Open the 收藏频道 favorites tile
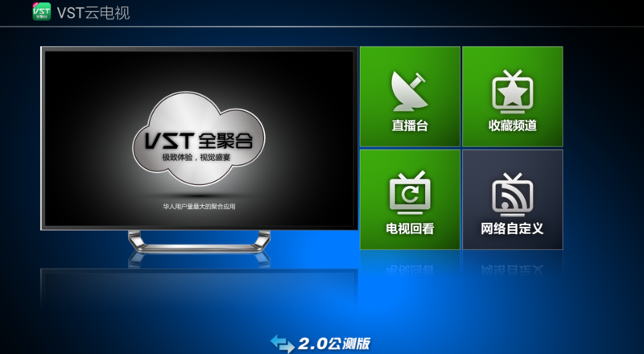This screenshot has height=354, width=644. click(513, 97)
